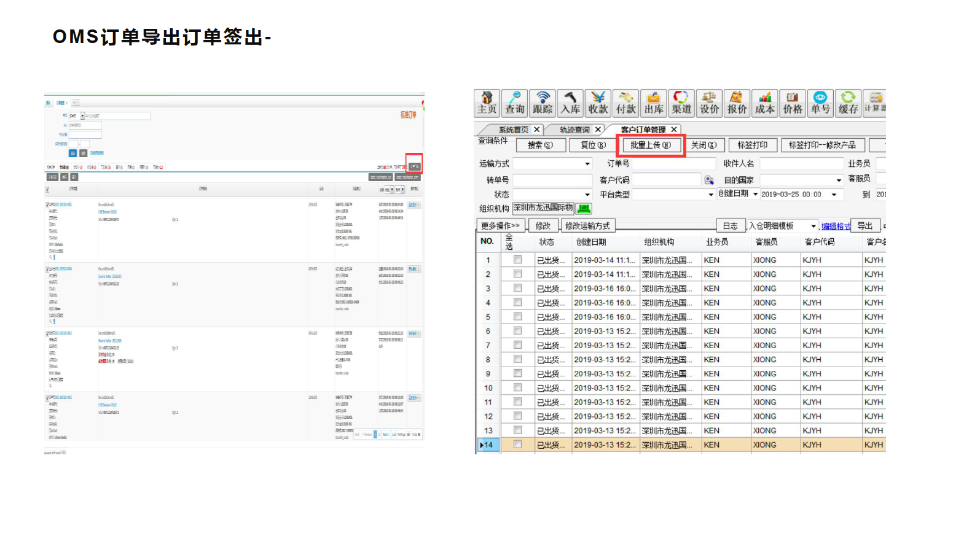Viewport: 980px width, 536px height.
Task: Tick the checkbox for row 1
Action: coord(518,260)
